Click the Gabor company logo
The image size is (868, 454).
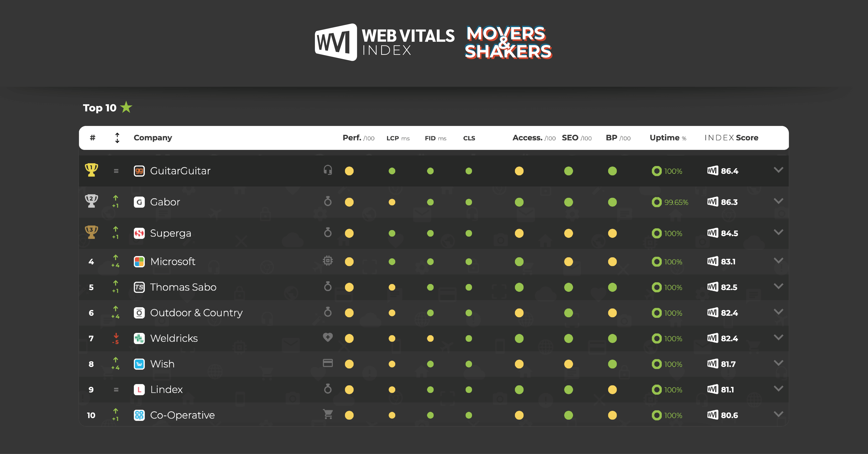click(139, 202)
